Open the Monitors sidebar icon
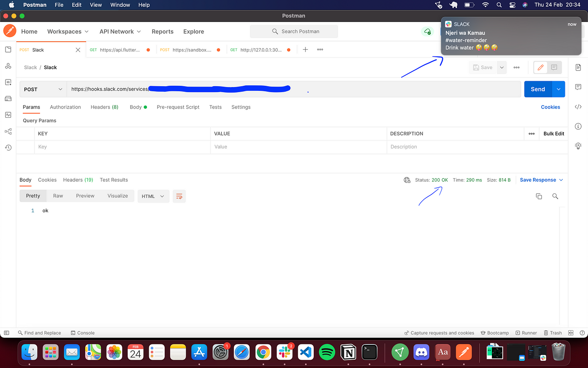 tap(8, 115)
